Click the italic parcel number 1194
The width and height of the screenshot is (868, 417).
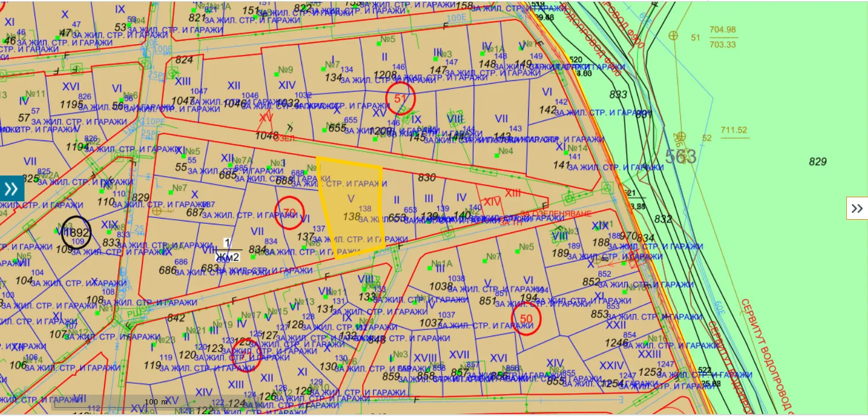tap(77, 147)
